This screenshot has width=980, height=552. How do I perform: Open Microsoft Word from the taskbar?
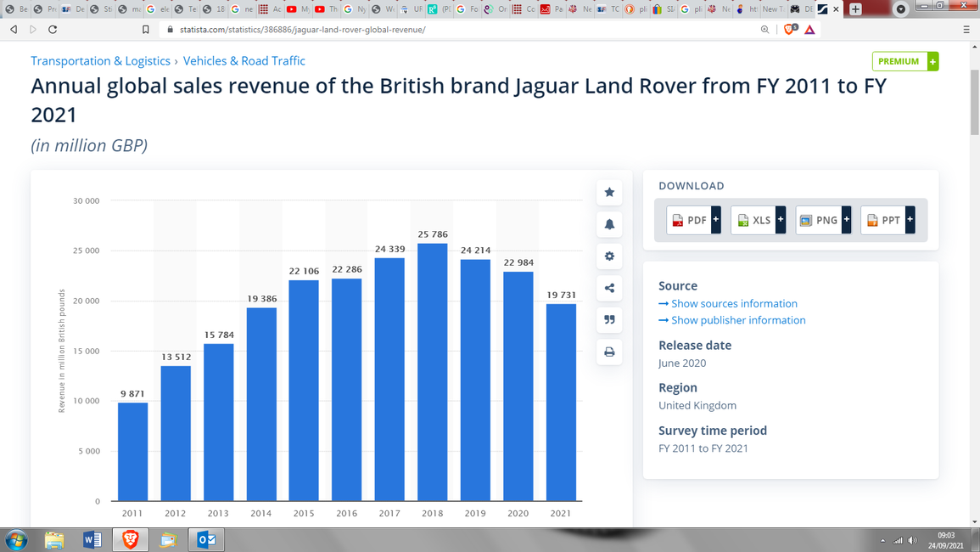coord(92,539)
